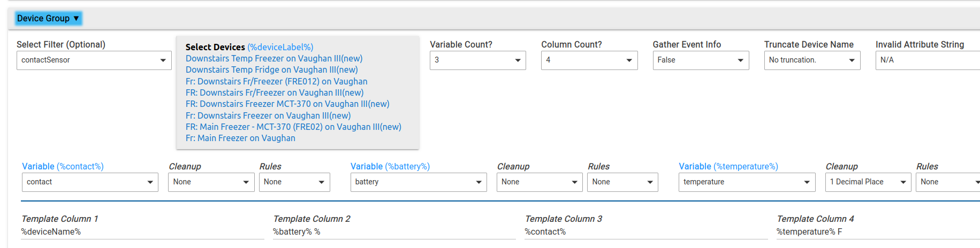Open the contact variable dropdown
This screenshot has height=248, width=980.
click(x=90, y=182)
